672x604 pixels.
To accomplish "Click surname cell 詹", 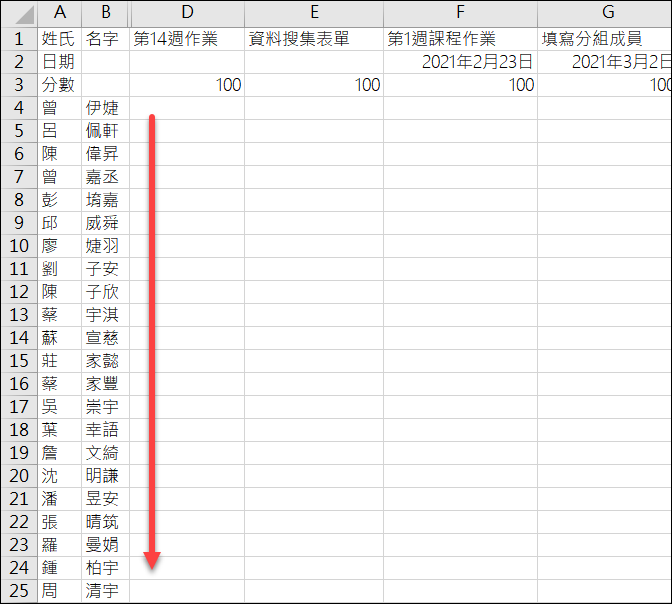I will [x=60, y=453].
